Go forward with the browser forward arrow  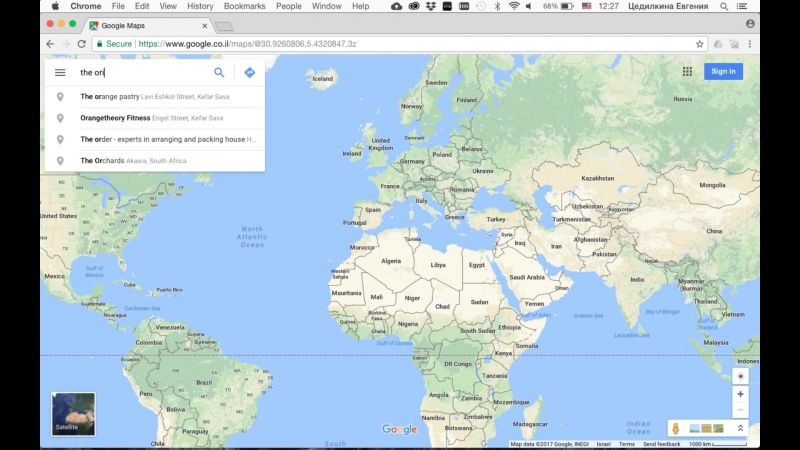pyautogui.click(x=66, y=44)
